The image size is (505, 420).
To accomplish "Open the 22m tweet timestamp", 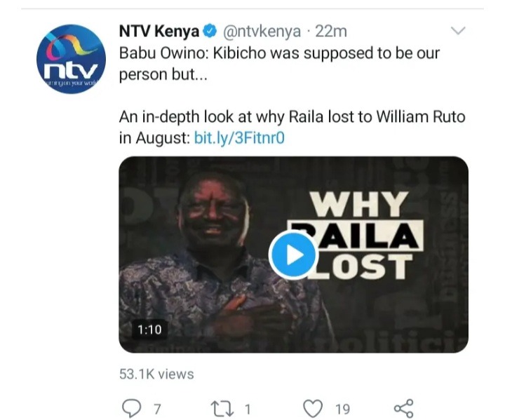I will (331, 32).
